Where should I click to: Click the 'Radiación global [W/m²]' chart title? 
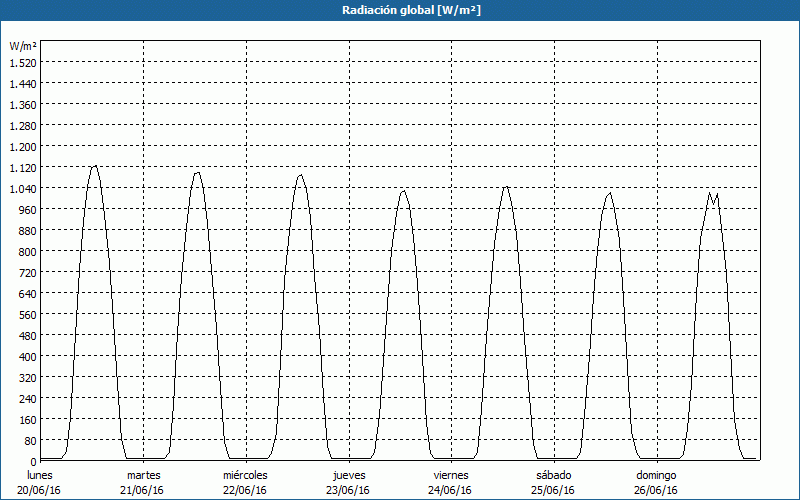point(400,10)
